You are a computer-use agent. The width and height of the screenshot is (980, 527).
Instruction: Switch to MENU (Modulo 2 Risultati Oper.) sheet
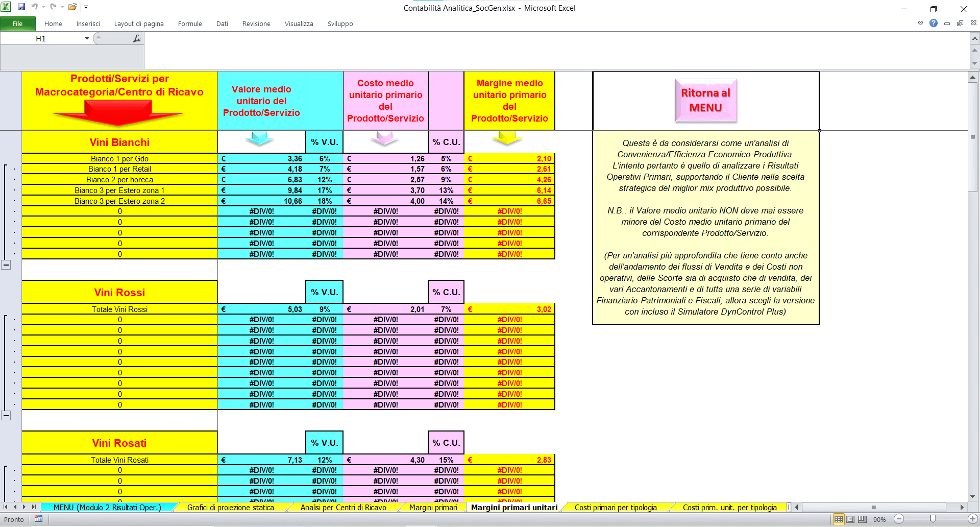pos(107,507)
